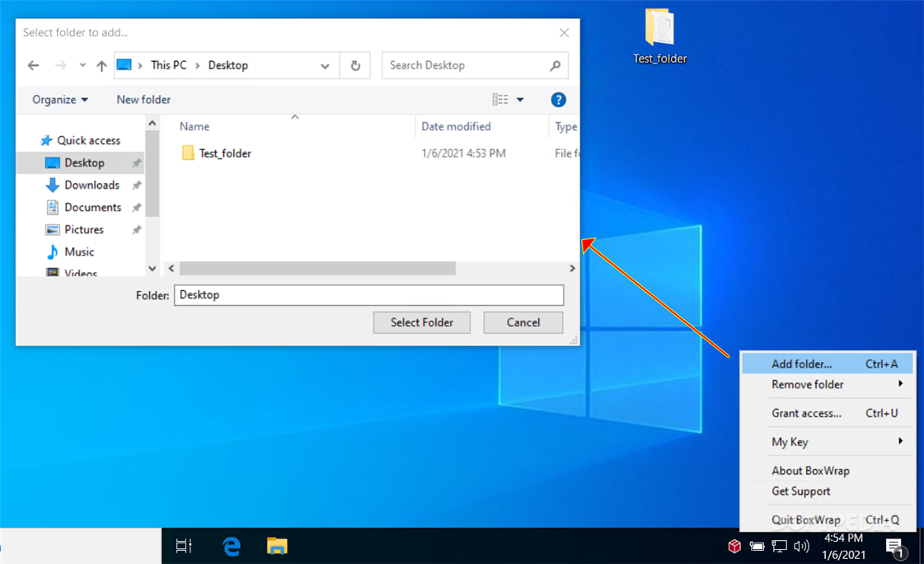
Task: Create a New folder
Action: click(x=143, y=100)
